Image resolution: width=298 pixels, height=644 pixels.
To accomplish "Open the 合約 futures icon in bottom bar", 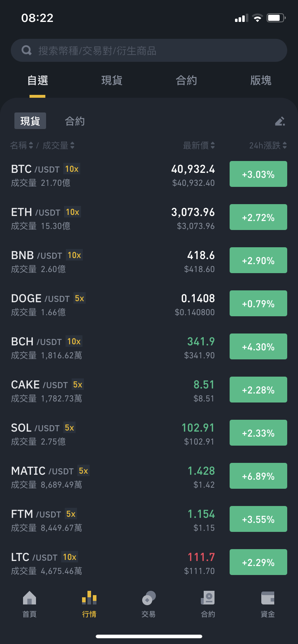I will [x=208, y=598].
